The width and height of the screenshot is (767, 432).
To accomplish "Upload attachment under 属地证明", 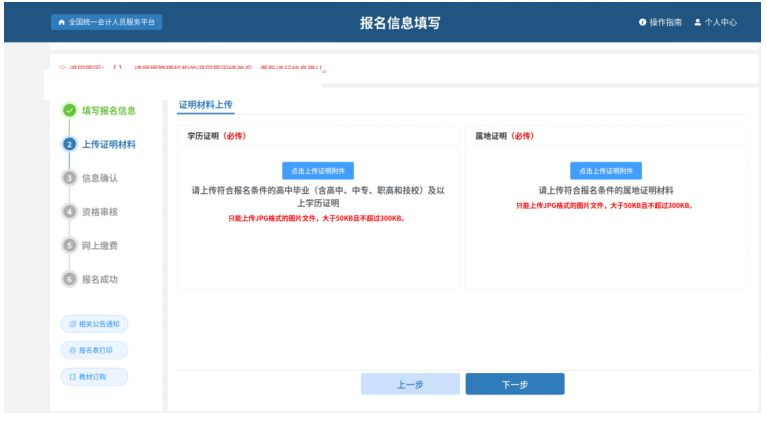I will [x=606, y=170].
